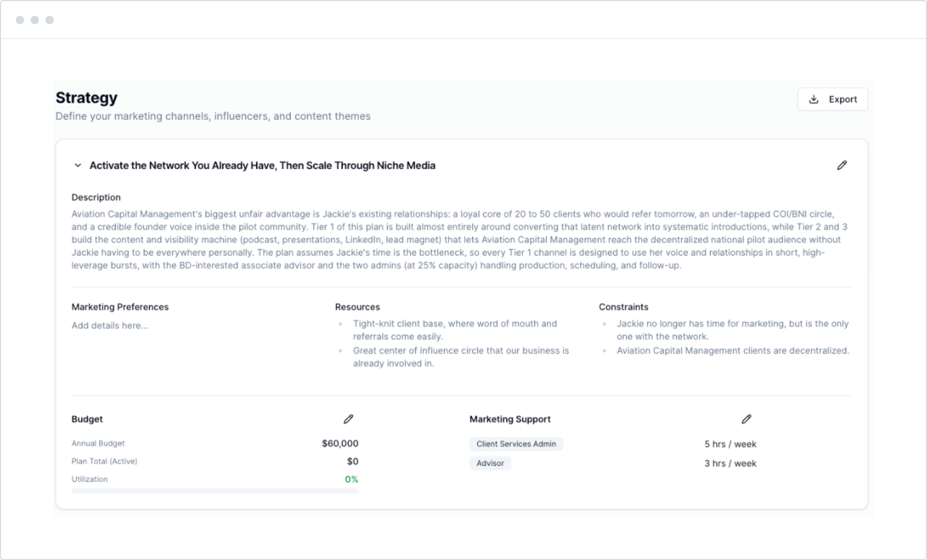Edit Marketing Support via pencil icon
This screenshot has width=927, height=560.
click(x=746, y=419)
